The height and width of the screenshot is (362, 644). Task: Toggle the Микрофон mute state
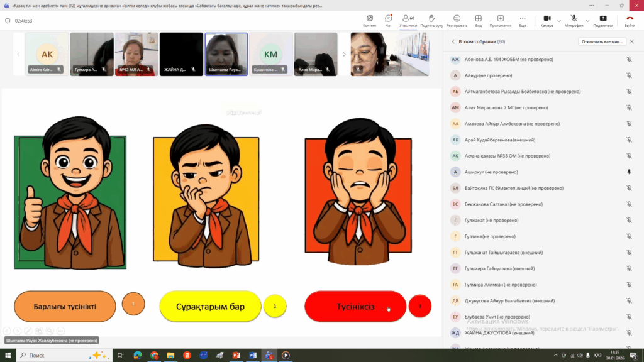[x=574, y=20]
